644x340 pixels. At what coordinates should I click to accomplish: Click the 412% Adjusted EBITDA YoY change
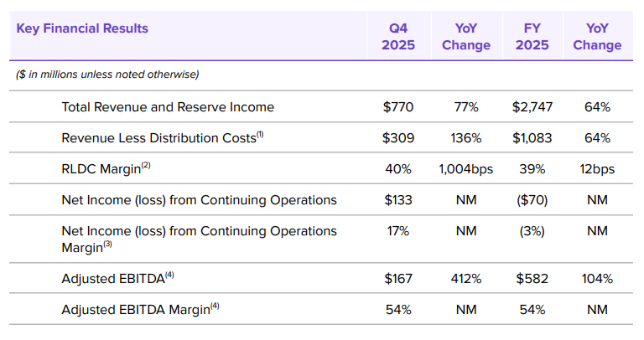[x=466, y=278]
